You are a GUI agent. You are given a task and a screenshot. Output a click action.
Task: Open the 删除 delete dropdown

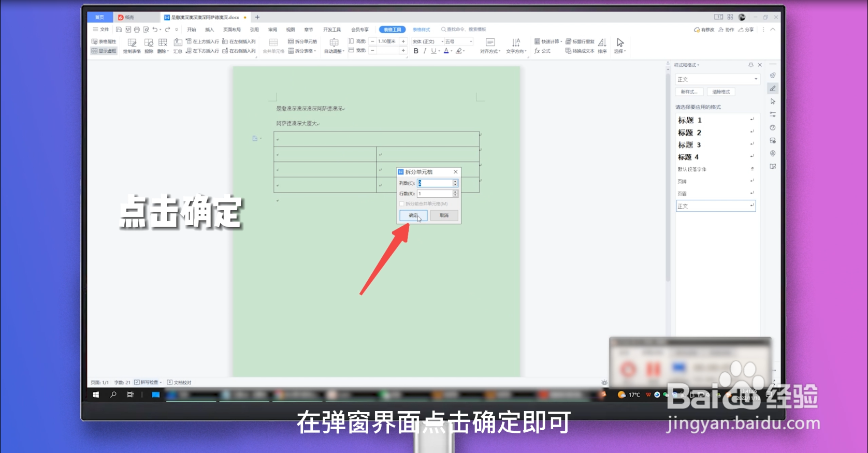point(163,46)
